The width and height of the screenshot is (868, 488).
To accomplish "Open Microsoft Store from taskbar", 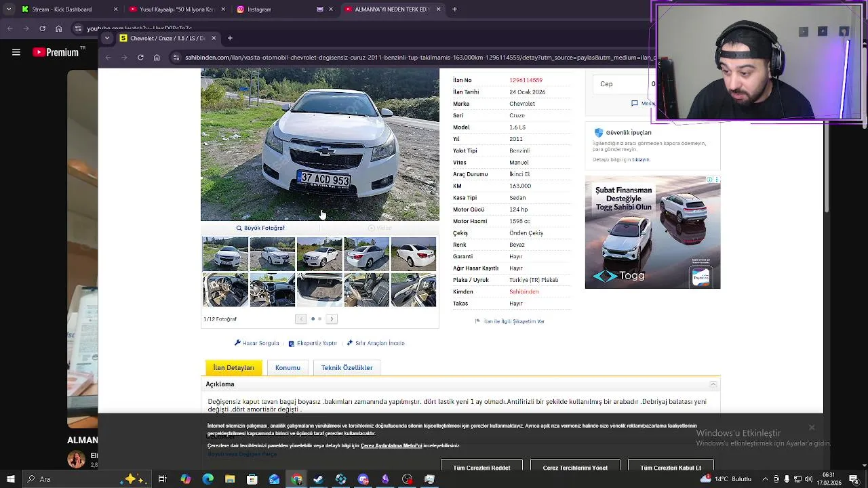I will point(252,479).
